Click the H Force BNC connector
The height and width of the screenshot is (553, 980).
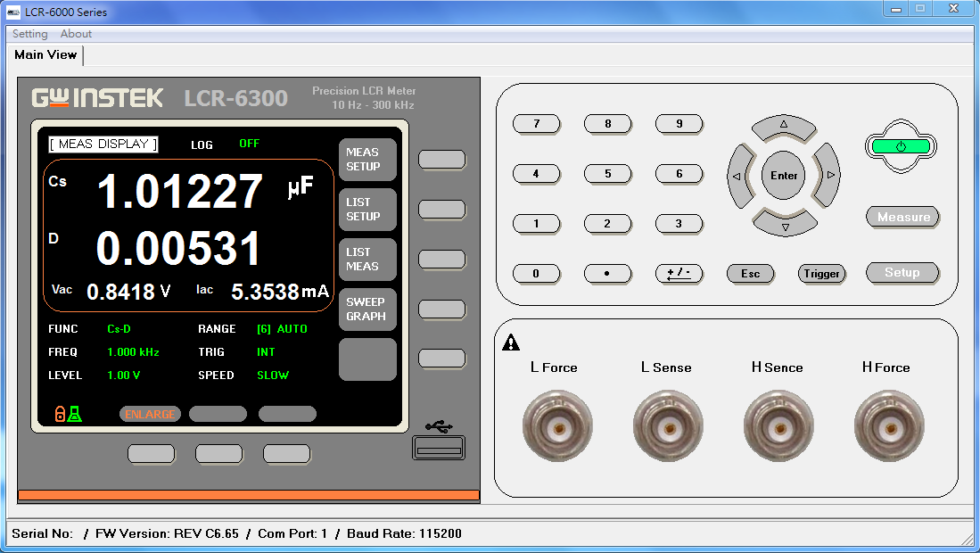click(x=889, y=426)
